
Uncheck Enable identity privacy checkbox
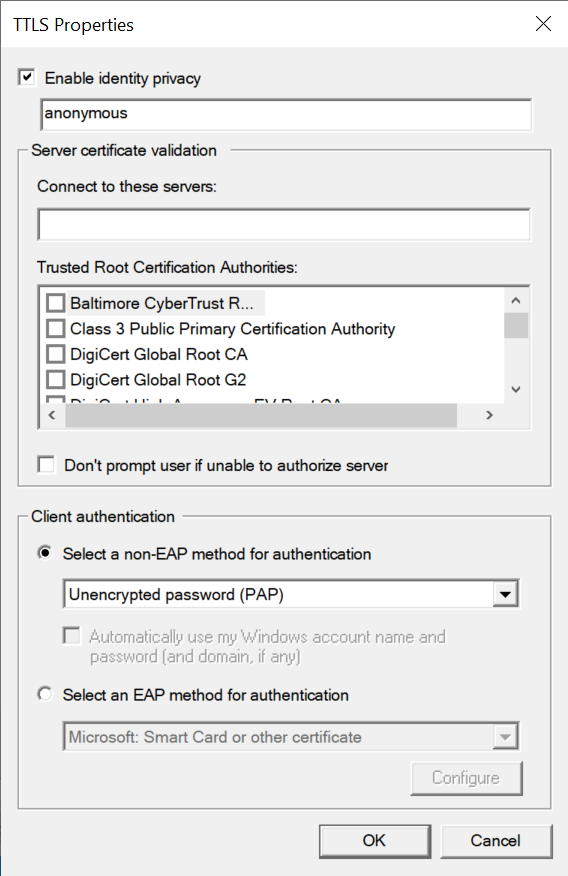[27, 77]
